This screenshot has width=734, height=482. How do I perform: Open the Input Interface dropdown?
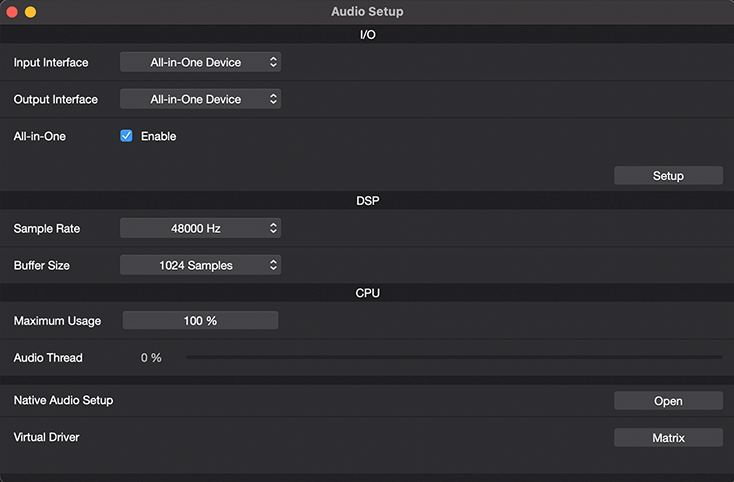200,62
